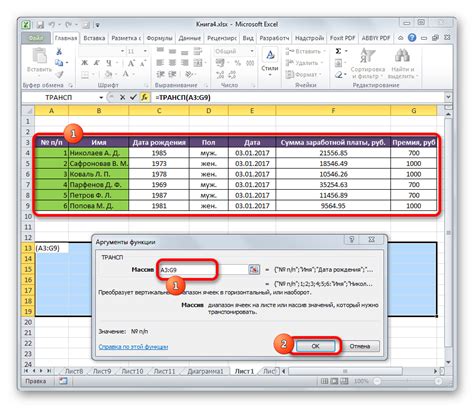Open the Формат cells dropdown

pyautogui.click(x=304, y=74)
